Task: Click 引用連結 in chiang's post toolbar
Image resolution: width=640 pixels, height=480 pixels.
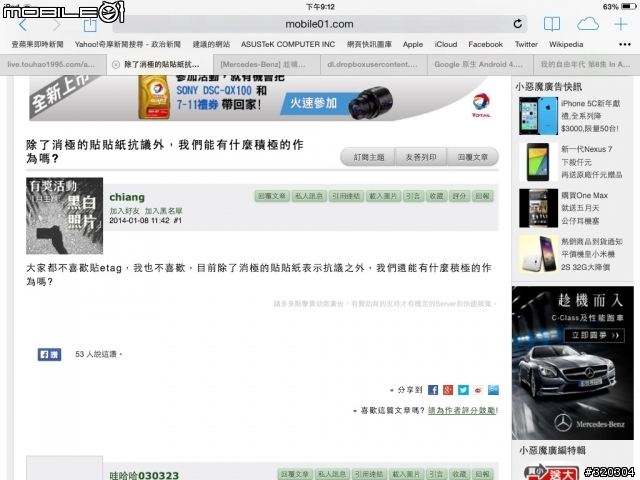Action: click(346, 196)
